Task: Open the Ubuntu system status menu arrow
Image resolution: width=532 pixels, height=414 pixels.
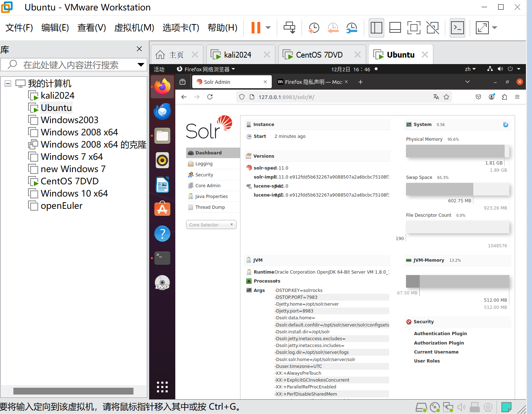Action: (519, 69)
